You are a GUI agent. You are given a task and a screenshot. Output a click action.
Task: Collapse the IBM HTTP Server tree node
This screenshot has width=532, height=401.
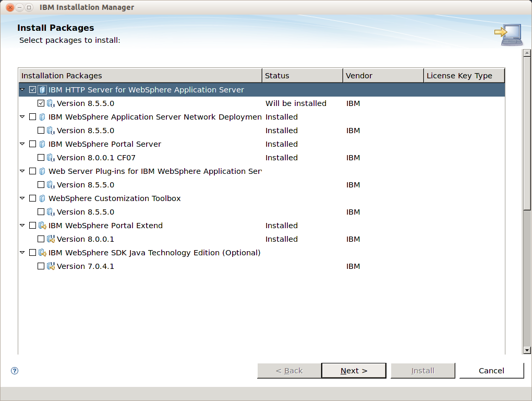22,90
